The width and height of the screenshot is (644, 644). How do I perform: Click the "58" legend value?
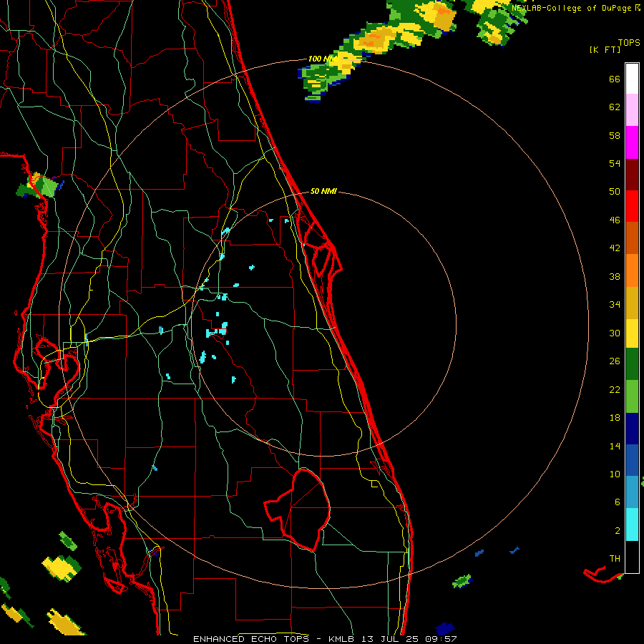point(615,135)
